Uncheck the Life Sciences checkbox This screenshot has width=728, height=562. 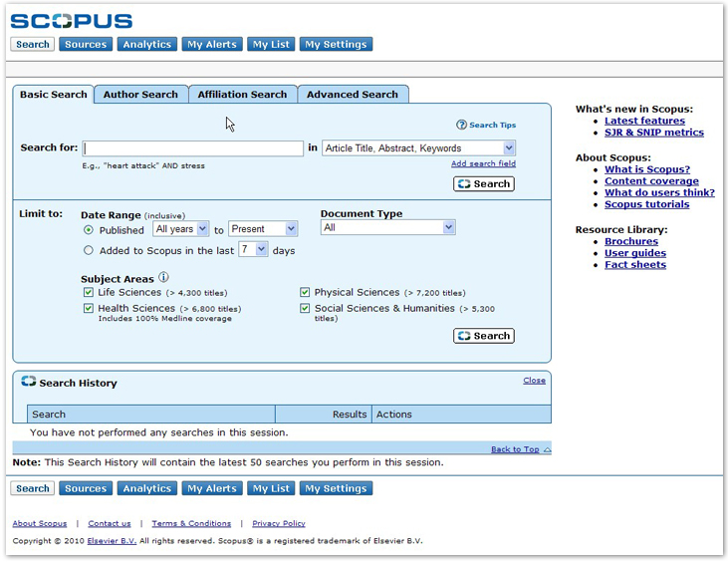(89, 292)
